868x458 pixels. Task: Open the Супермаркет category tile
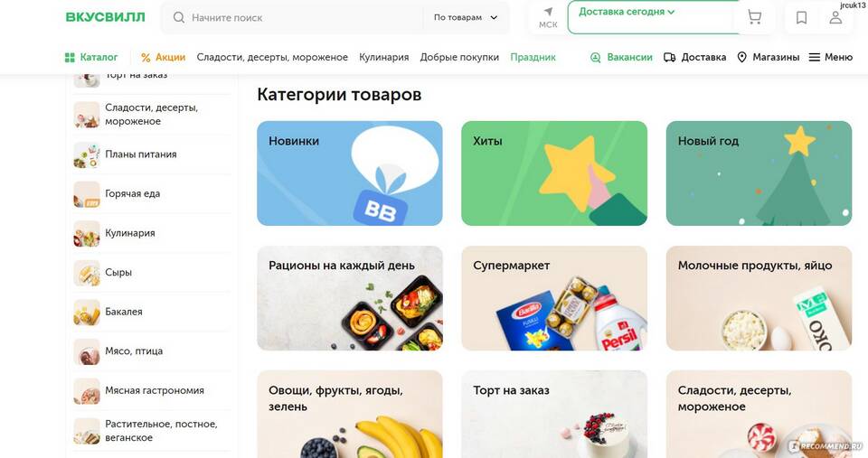(x=554, y=298)
